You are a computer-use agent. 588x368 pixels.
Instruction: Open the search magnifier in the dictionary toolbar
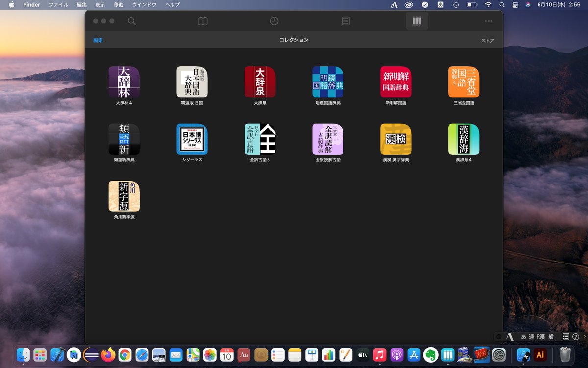point(131,21)
